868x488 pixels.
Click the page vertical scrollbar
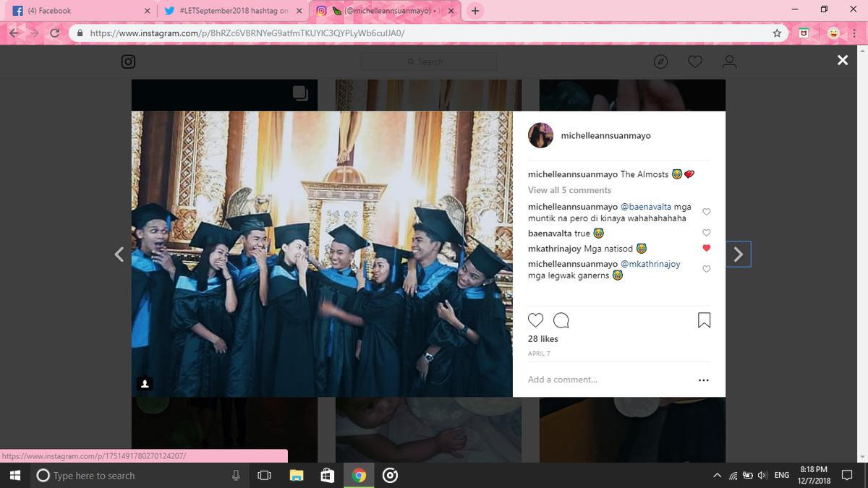pyautogui.click(x=861, y=253)
